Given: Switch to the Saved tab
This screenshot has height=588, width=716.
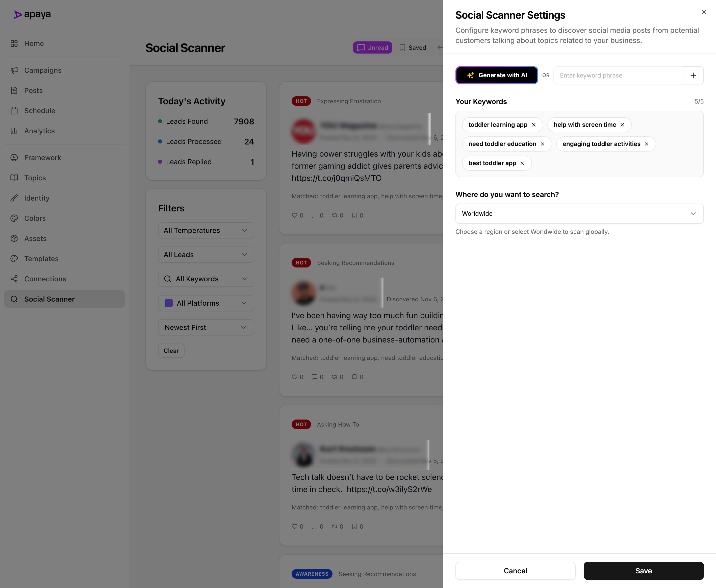Looking at the screenshot, I should pyautogui.click(x=413, y=47).
